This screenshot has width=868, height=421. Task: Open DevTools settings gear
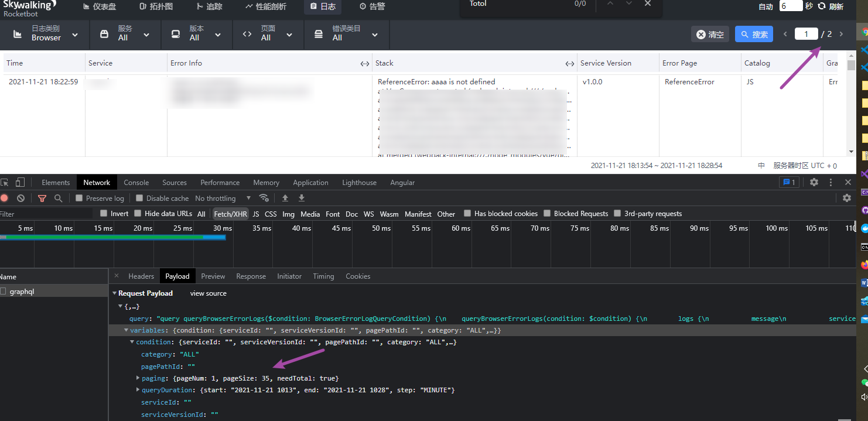(814, 182)
